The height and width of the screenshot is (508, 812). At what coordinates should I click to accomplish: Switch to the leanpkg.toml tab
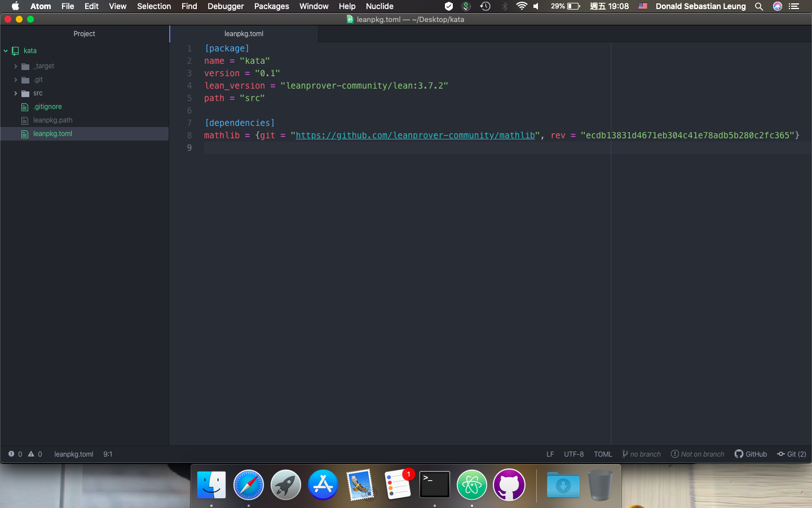point(244,33)
